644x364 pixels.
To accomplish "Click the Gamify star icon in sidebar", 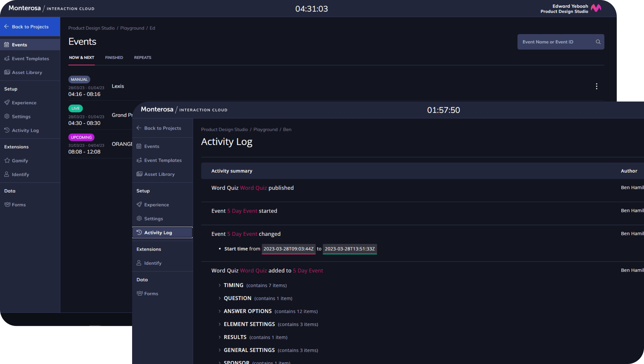I will 7,160.
